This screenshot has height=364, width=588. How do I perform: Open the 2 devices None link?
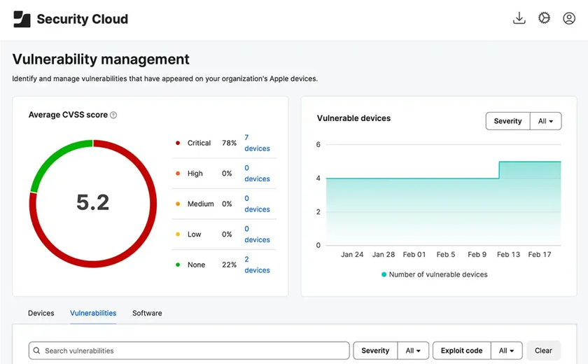point(256,265)
